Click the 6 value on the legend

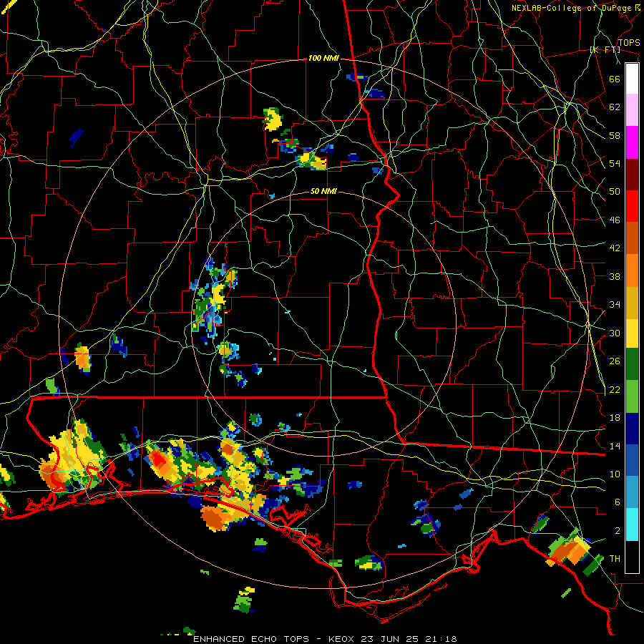pos(618,502)
